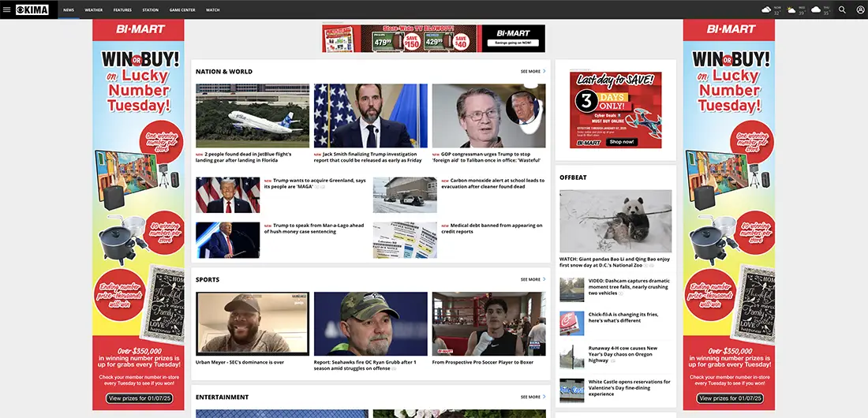Open the Trump wants to acquire Greenland headline
Image resolution: width=868 pixels, height=418 pixels.
(x=315, y=184)
